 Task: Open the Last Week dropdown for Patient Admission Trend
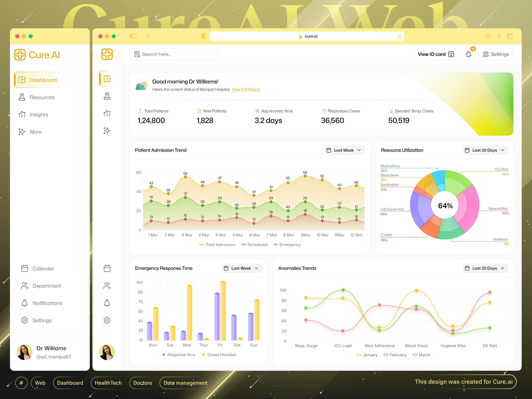[x=344, y=150]
